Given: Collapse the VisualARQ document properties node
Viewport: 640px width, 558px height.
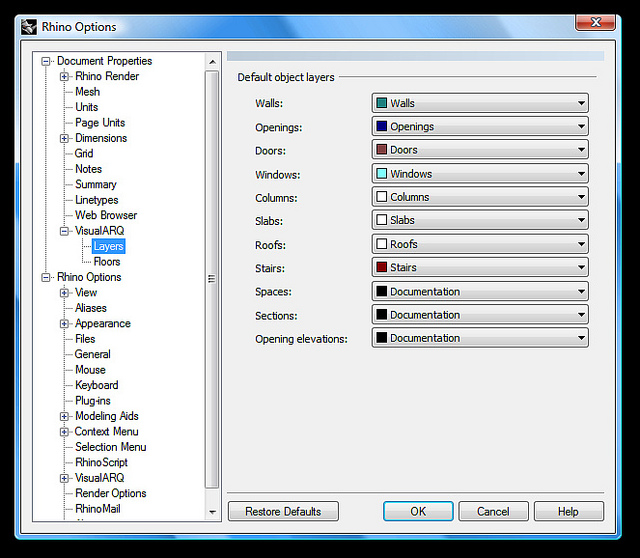Looking at the screenshot, I should tap(64, 231).
